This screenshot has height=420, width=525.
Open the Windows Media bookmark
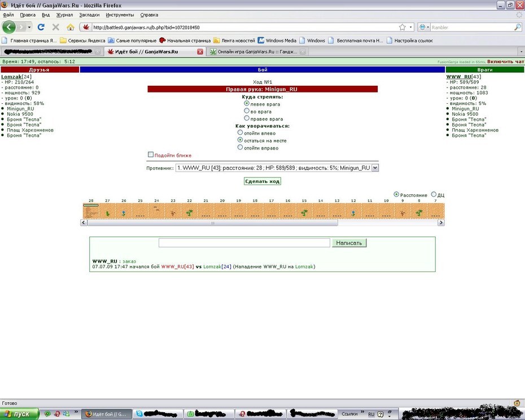(277, 41)
